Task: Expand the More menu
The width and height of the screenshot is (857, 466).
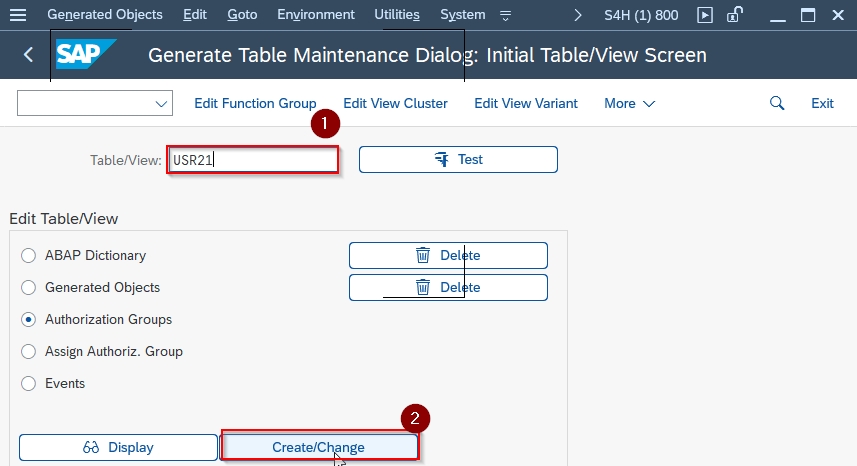Action: [629, 103]
